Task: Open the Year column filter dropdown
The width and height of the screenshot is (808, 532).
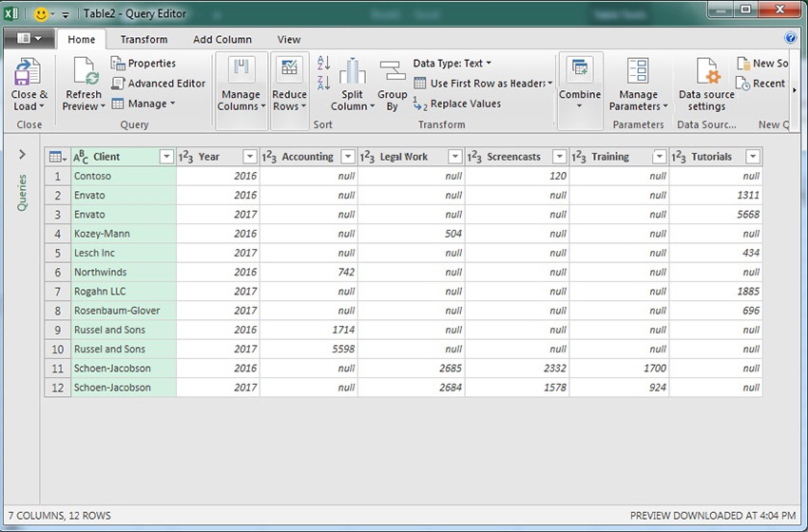Action: [250, 157]
